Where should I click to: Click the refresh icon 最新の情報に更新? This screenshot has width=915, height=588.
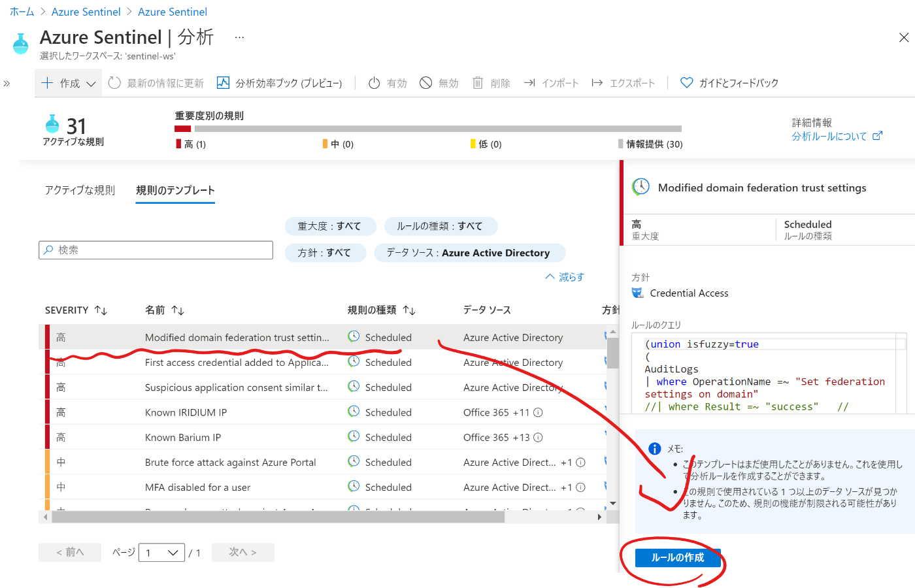(114, 83)
